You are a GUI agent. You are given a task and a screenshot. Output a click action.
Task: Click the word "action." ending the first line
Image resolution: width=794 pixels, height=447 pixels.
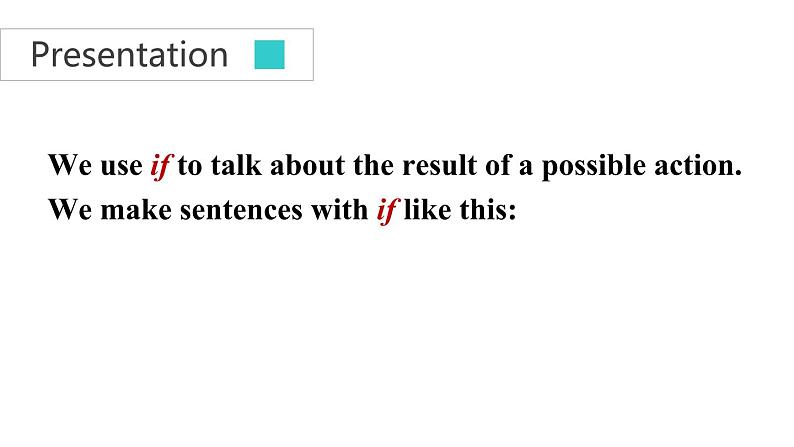point(700,166)
